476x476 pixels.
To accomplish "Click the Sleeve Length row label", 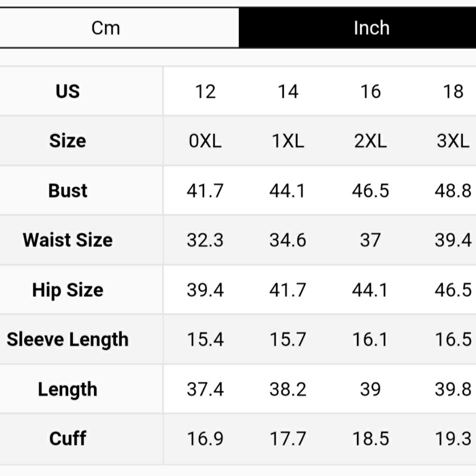I will [x=68, y=339].
